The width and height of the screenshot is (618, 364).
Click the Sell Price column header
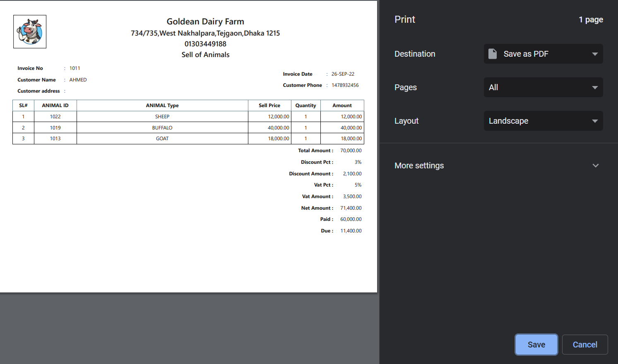269,105
